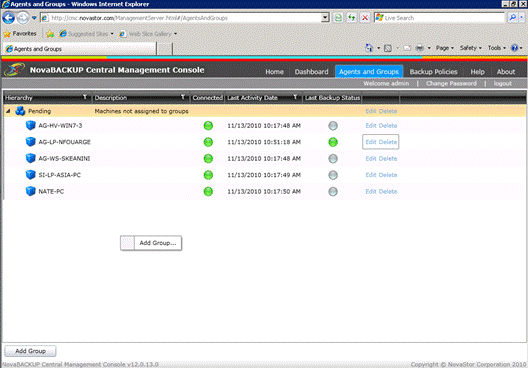Screen dimensions: 528x368
Task: Open the Tools menu
Action: pos(497,48)
